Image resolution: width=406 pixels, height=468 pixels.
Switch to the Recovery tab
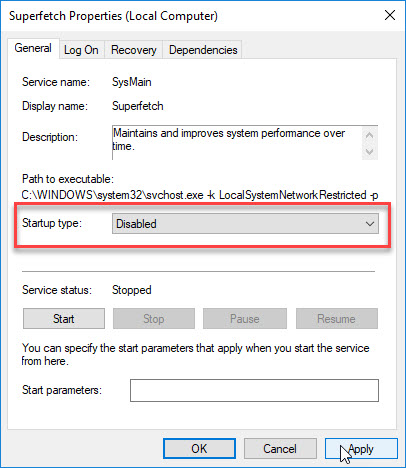pos(133,50)
